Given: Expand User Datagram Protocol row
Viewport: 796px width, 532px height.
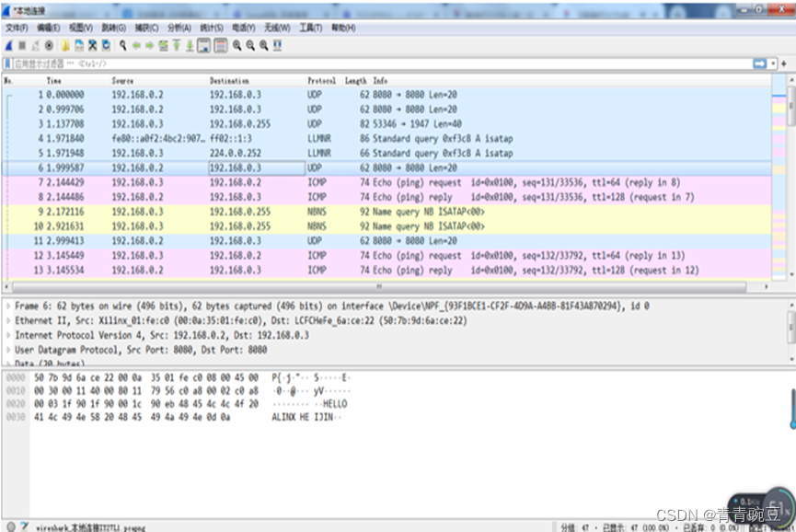Looking at the screenshot, I should pyautogui.click(x=8, y=350).
